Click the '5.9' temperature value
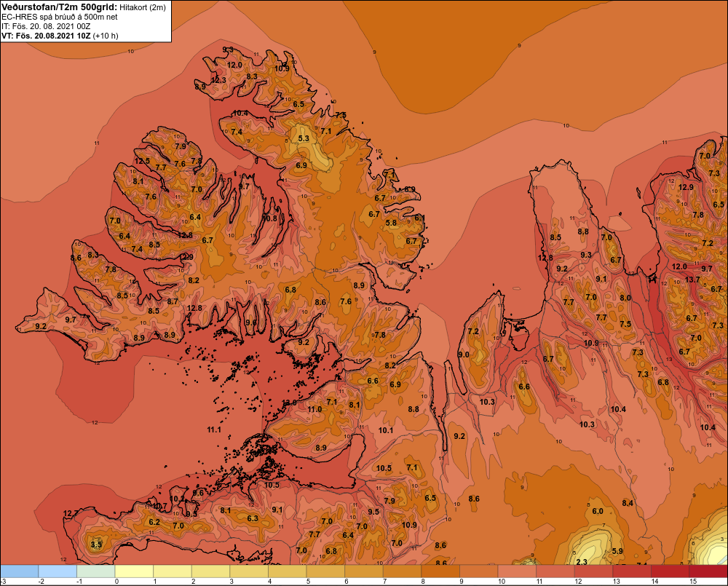Image resolution: width=728 pixels, height=586 pixels. (617, 551)
